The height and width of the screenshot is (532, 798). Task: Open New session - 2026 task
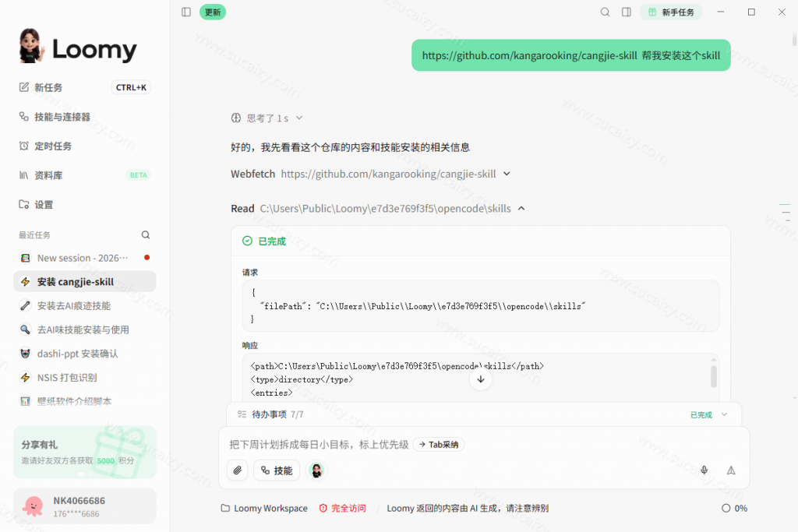pyautogui.click(x=84, y=258)
